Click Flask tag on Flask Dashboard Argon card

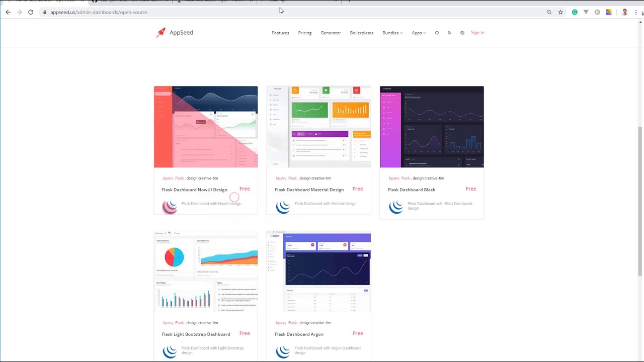click(x=292, y=323)
